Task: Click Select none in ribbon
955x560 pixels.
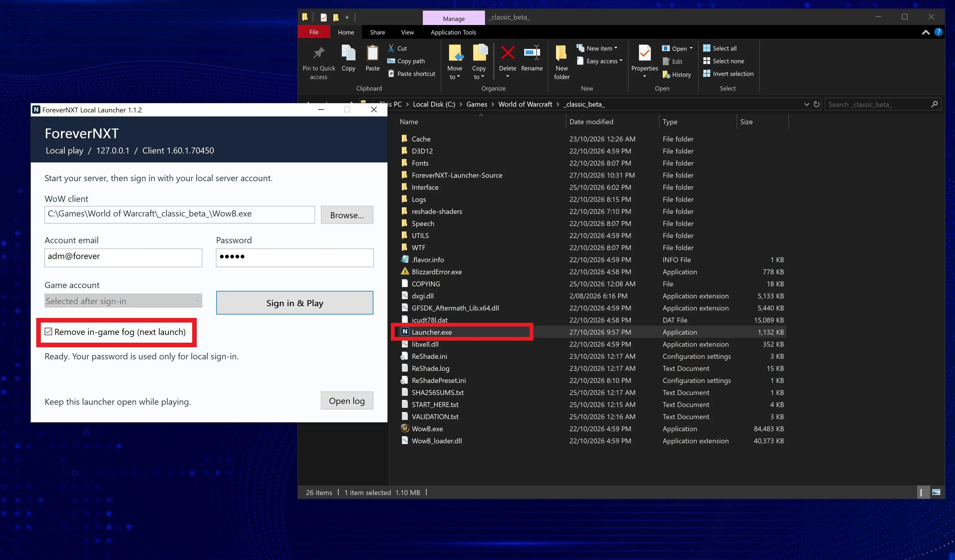Action: tap(723, 61)
